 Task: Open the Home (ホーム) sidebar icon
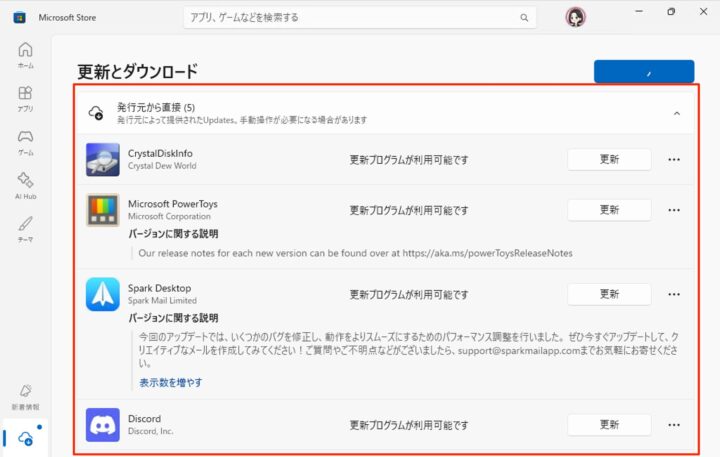point(25,54)
